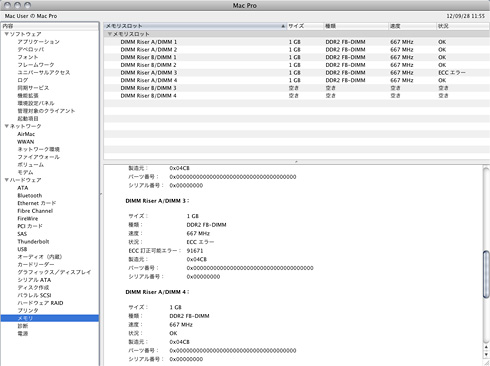Screen dimensions: 490x366
Task: Select モデム in the sidebar
Action: coord(25,172)
